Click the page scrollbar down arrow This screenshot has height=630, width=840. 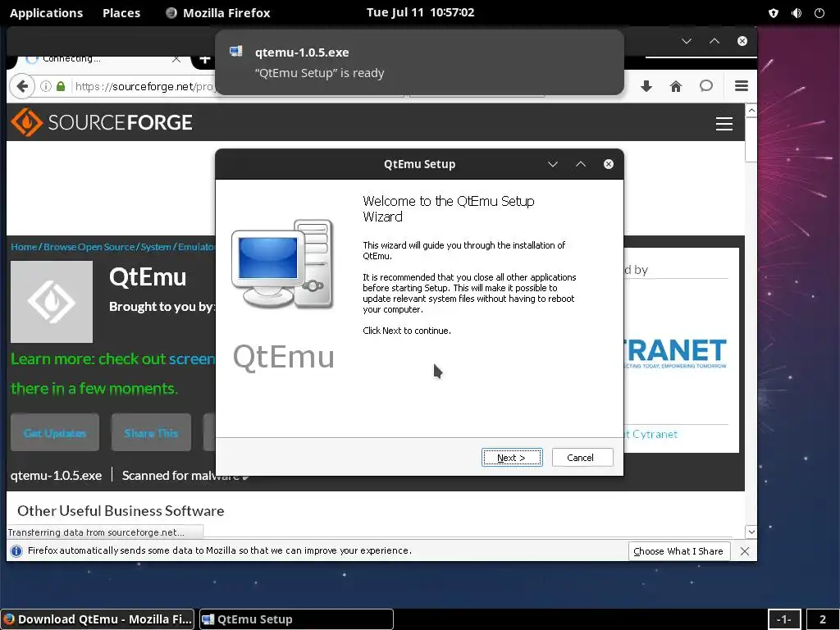(x=751, y=532)
